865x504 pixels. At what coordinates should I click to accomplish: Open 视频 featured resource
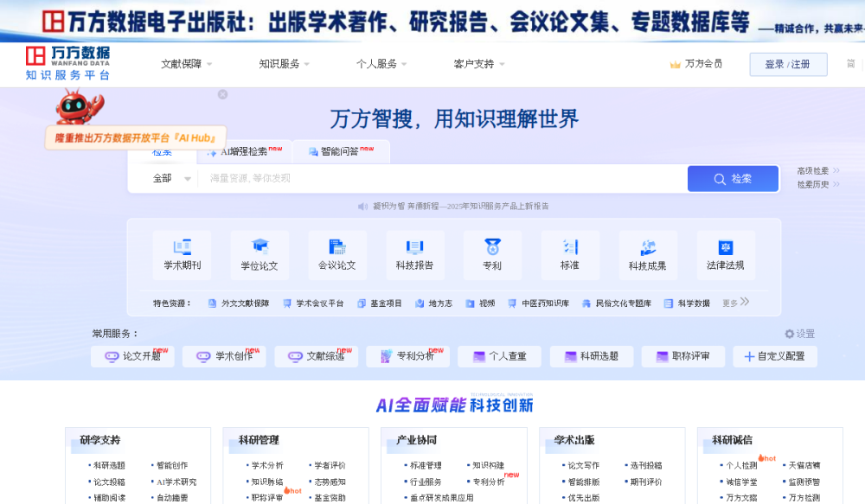(x=480, y=303)
